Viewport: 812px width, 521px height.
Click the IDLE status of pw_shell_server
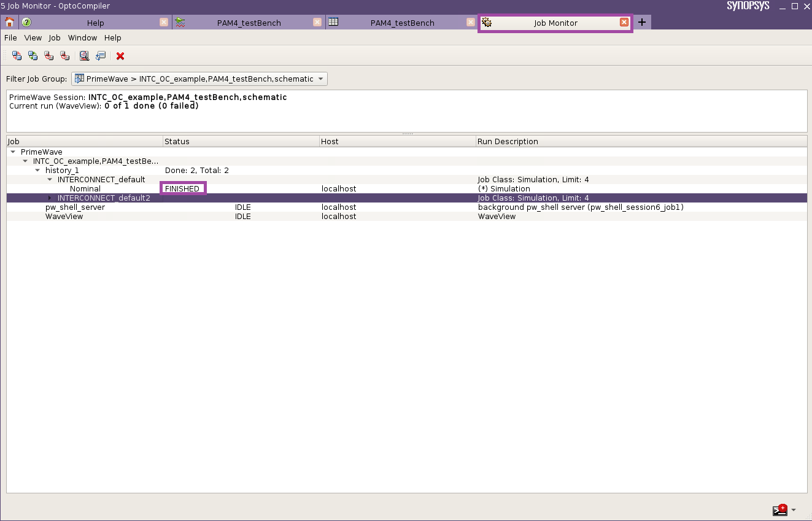coord(243,207)
